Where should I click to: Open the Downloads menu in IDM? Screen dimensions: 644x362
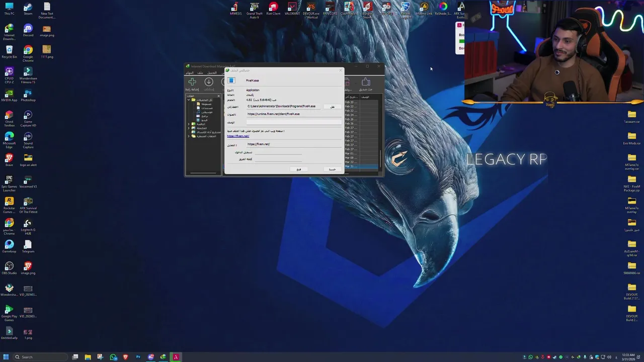(x=212, y=73)
